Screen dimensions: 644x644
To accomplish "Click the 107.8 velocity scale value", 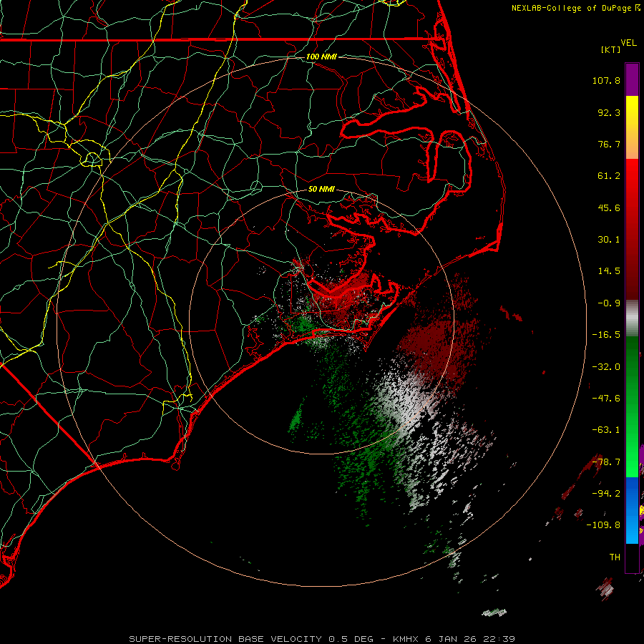I will [x=606, y=80].
